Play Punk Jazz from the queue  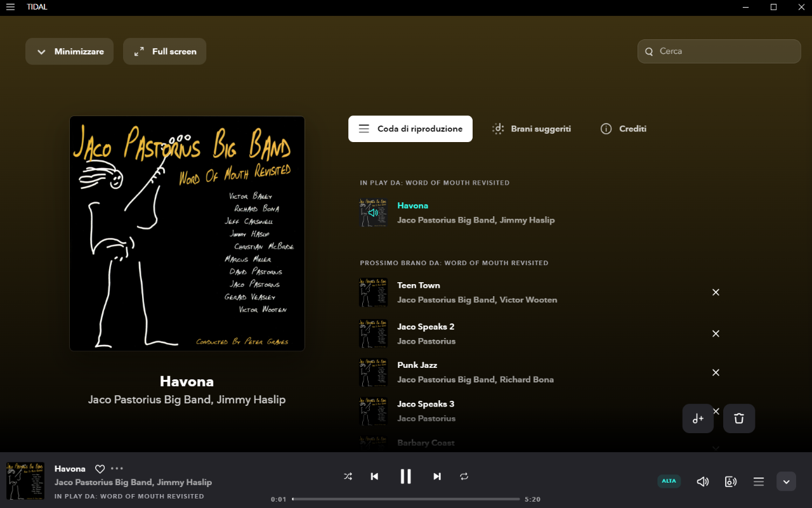pyautogui.click(x=417, y=365)
